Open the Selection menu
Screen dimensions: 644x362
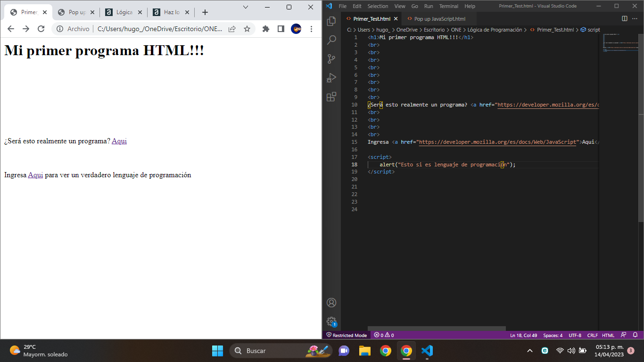378,6
